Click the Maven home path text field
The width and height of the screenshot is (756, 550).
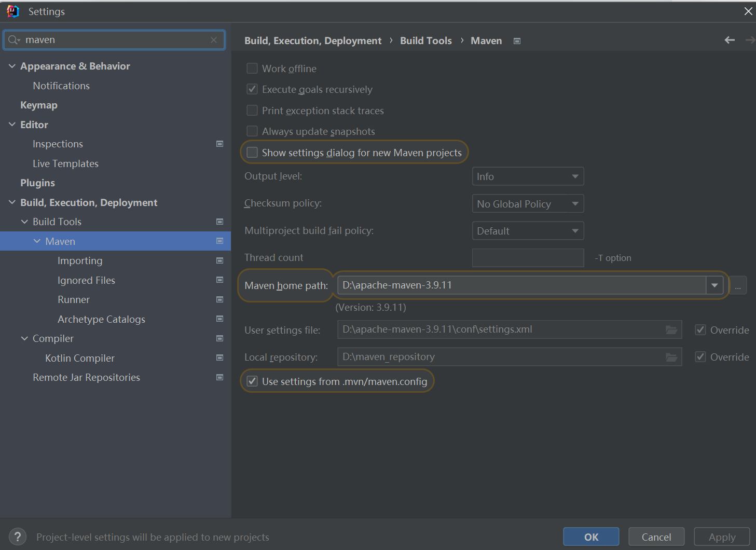pos(522,285)
